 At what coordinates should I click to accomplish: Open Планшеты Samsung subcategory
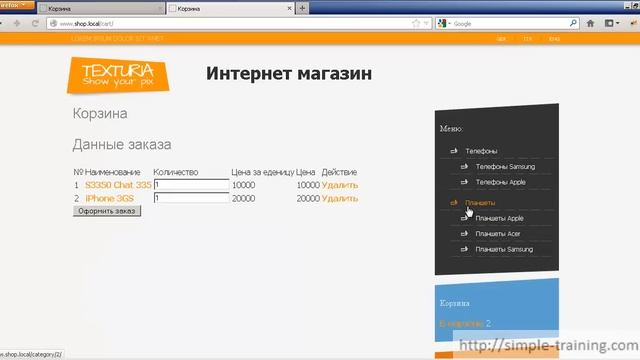[504, 249]
